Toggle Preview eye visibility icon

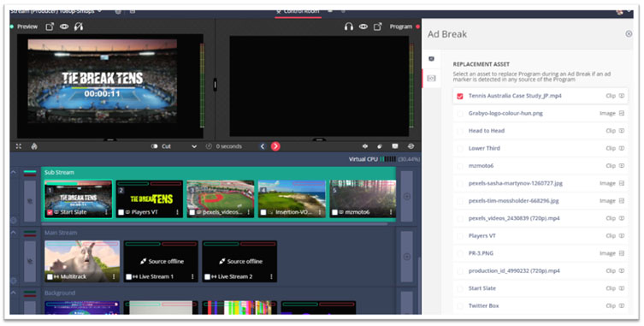pyautogui.click(x=64, y=27)
